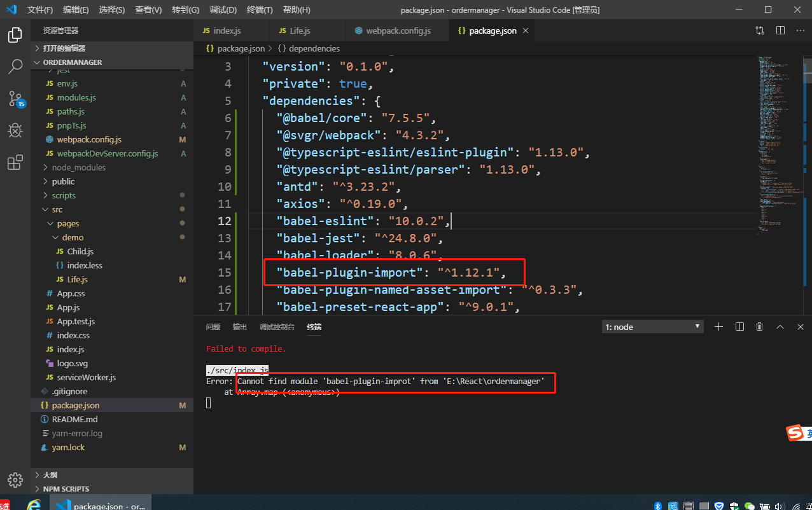Open the Search view in the activity bar
Viewport: 812px width, 510px height.
pyautogui.click(x=15, y=67)
